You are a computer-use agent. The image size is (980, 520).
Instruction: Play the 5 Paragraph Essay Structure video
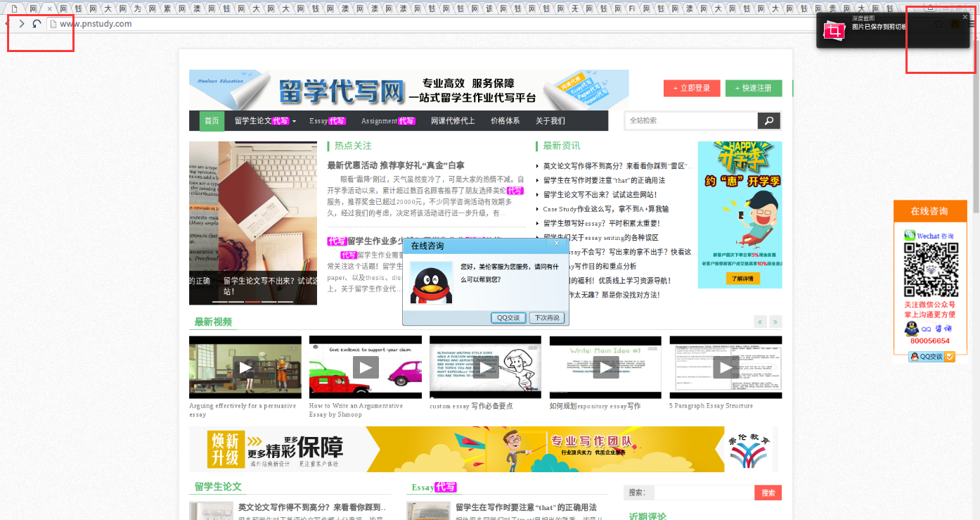tap(726, 367)
